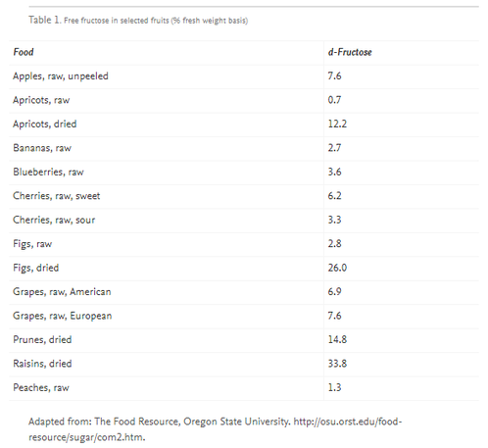The width and height of the screenshot is (488, 448).
Task: Click the Apricots, raw entry
Action: pyautogui.click(x=41, y=100)
